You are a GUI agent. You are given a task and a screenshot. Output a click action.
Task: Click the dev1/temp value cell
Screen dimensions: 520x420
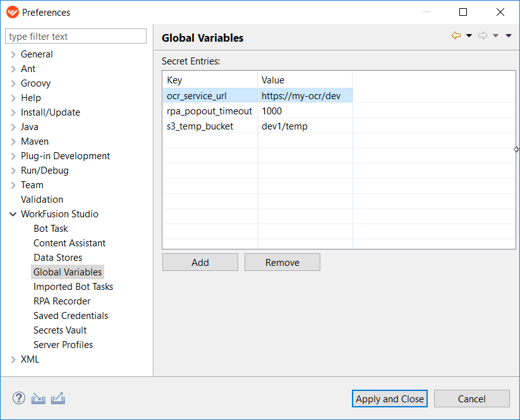(305, 126)
